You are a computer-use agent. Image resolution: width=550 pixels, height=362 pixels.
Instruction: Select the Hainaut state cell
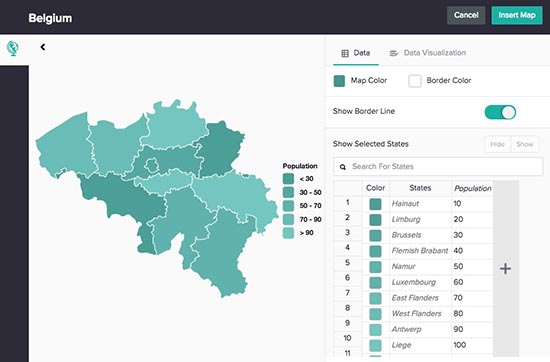tap(420, 204)
